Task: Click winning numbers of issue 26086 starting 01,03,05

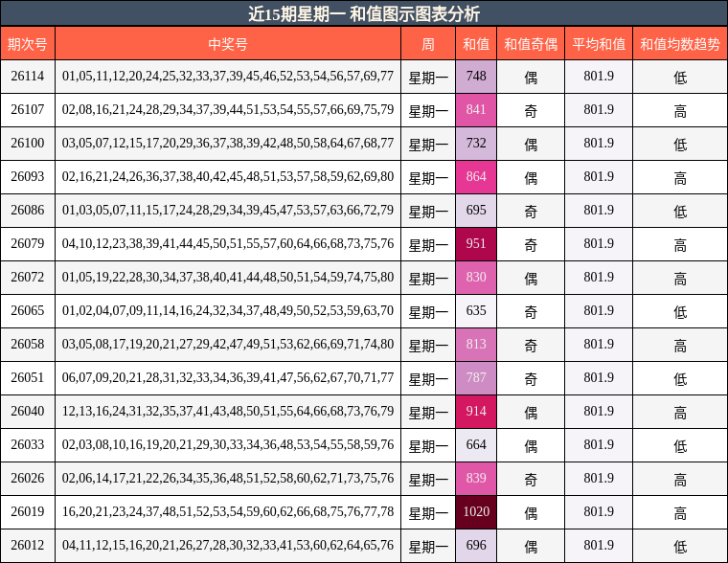Action: pos(228,211)
